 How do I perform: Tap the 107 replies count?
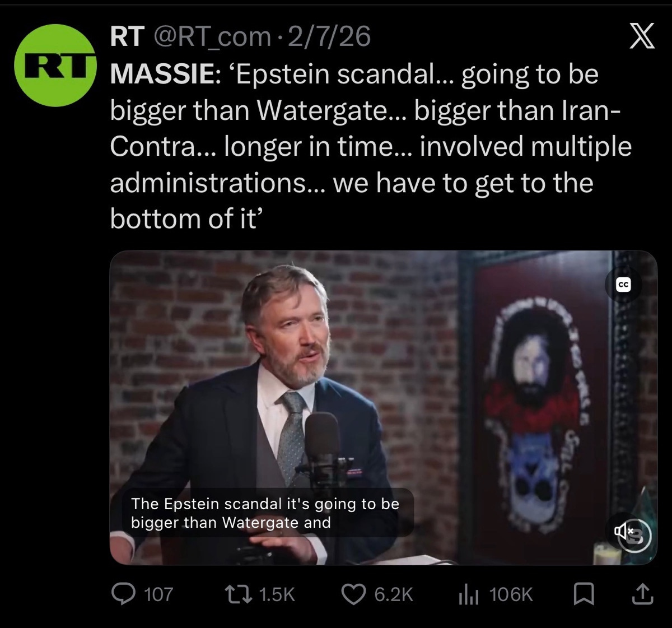pyautogui.click(x=158, y=594)
